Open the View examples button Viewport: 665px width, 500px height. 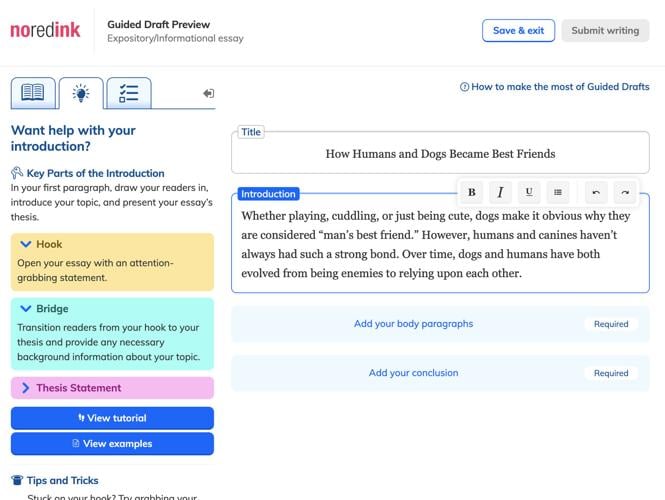point(112,444)
